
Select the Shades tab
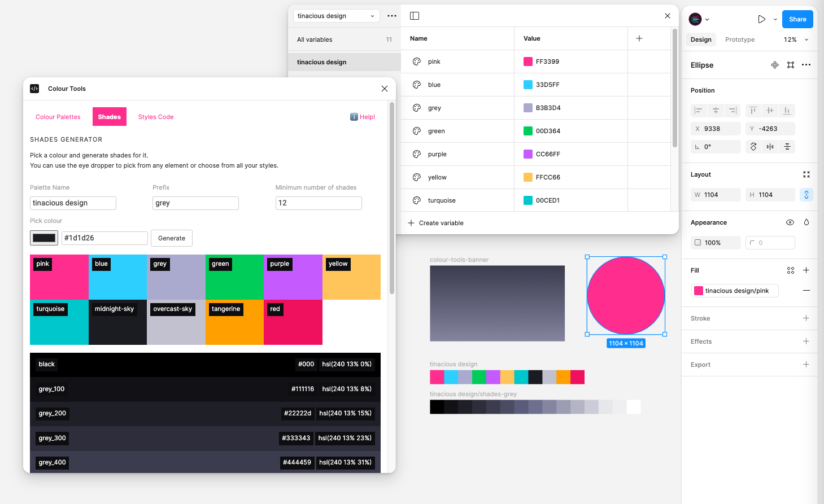pyautogui.click(x=110, y=117)
